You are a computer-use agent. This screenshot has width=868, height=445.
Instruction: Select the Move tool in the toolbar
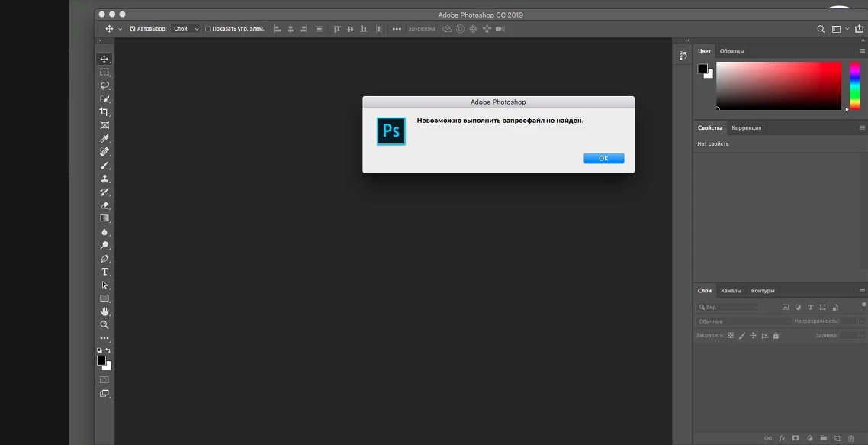coord(104,59)
